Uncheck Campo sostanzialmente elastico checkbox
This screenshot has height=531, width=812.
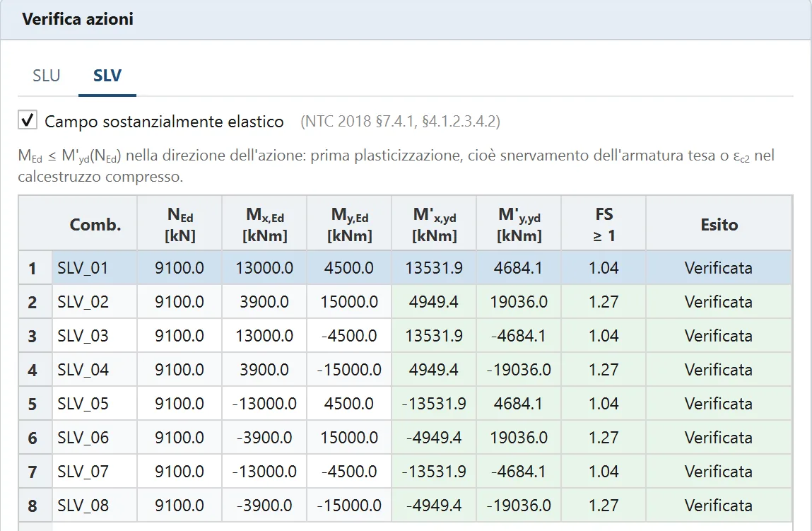click(x=28, y=119)
